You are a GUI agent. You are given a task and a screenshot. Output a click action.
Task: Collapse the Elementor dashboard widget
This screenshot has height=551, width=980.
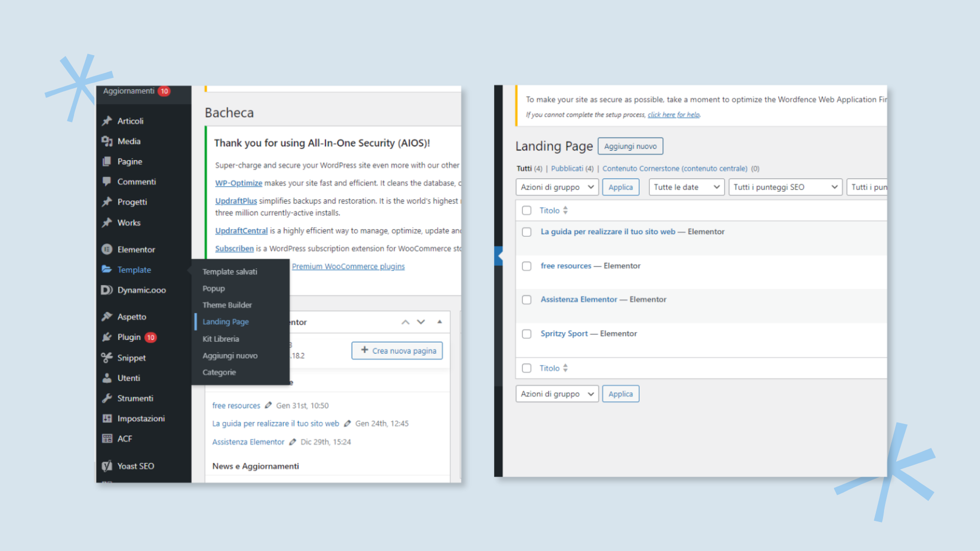[x=439, y=321]
